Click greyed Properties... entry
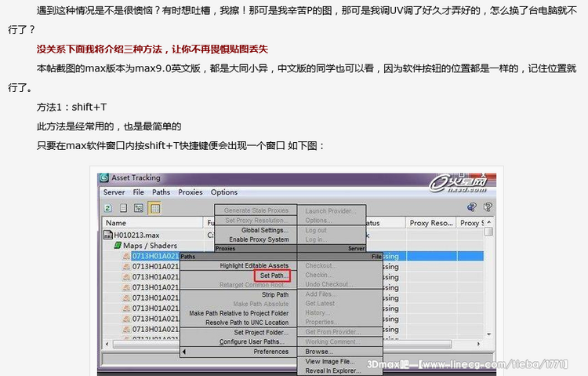588x376 pixels. (x=321, y=322)
